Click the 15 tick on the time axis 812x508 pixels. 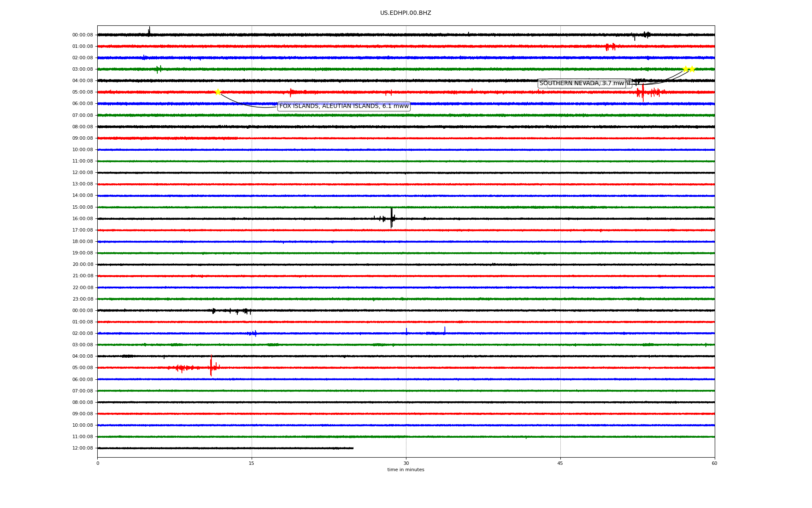252,463
